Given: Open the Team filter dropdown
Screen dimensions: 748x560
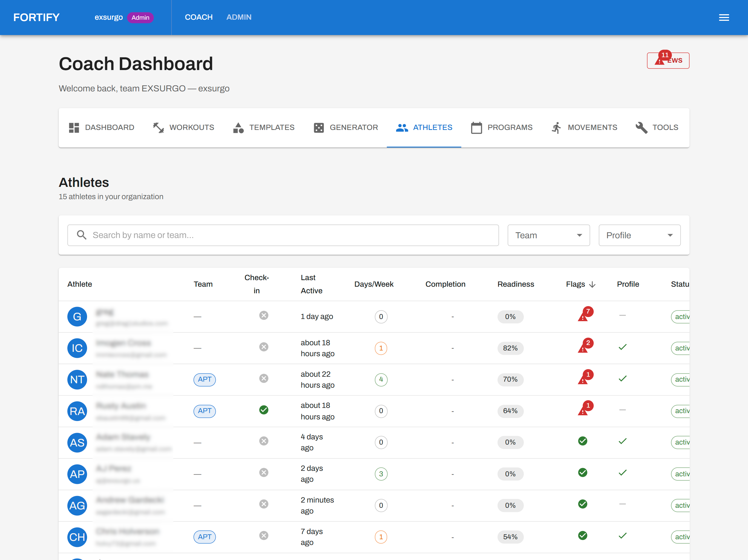Looking at the screenshot, I should coord(548,235).
